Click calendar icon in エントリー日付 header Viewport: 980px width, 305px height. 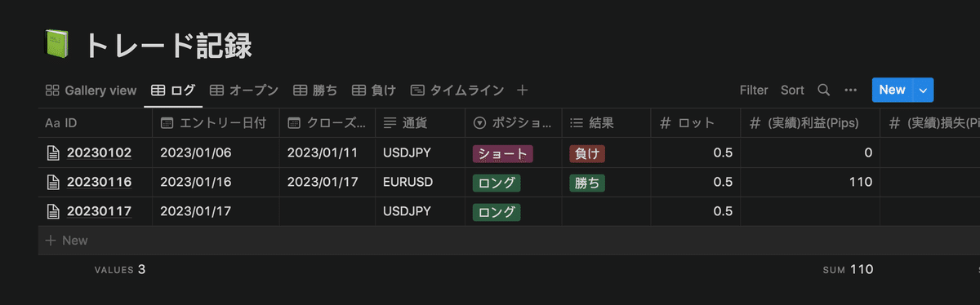[x=167, y=123]
